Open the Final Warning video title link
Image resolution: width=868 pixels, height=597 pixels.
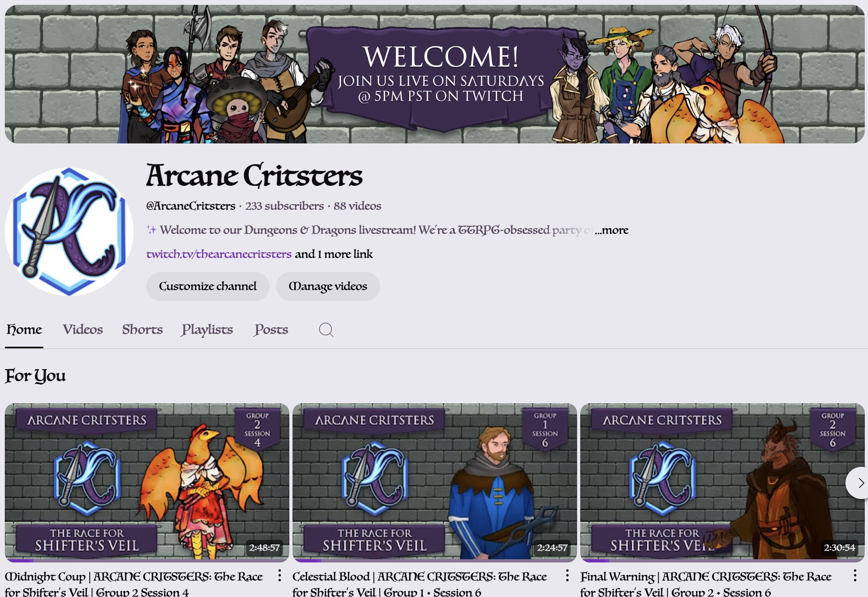(x=706, y=583)
